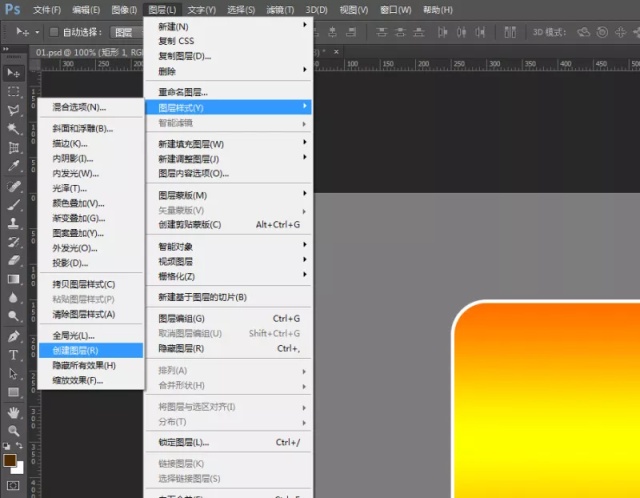Screen dimensions: 640x498
Task: Select the Pen tool
Action: click(13, 336)
